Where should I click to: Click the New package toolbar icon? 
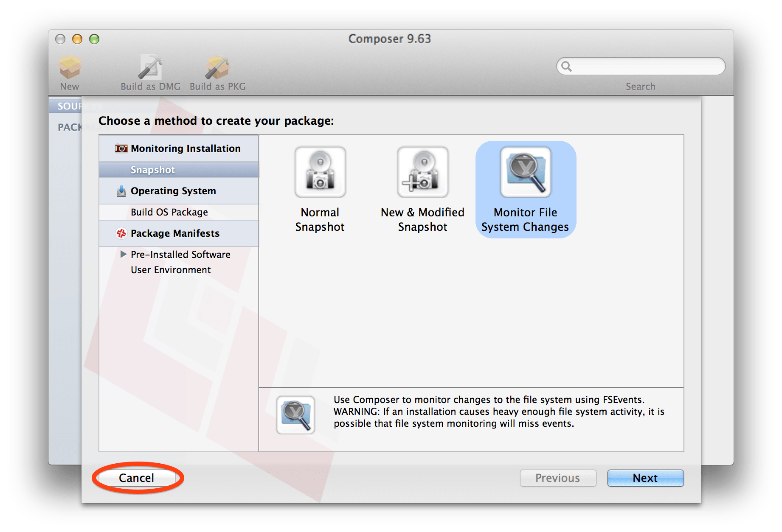click(x=70, y=68)
